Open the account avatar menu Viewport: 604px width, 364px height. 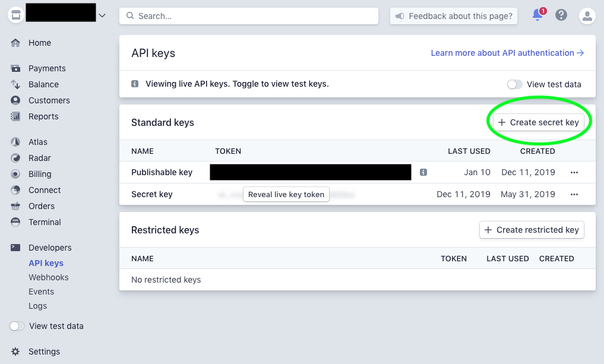tap(587, 15)
